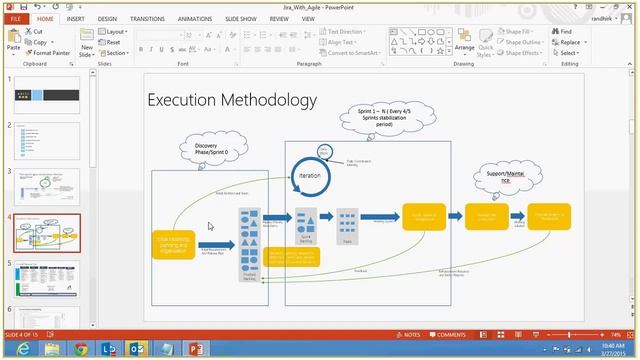Open the Select dropdown in Editing
Viewport: 640px width, 360px height.
(x=566, y=53)
